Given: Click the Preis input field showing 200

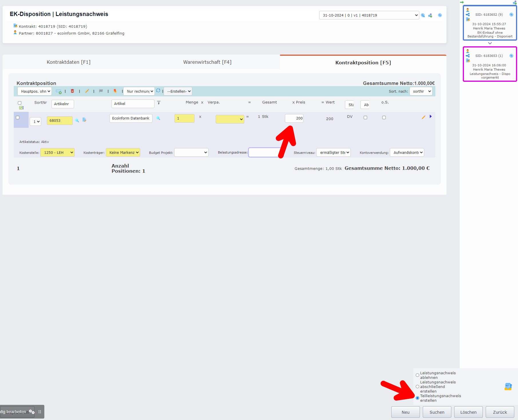Looking at the screenshot, I should (294, 118).
